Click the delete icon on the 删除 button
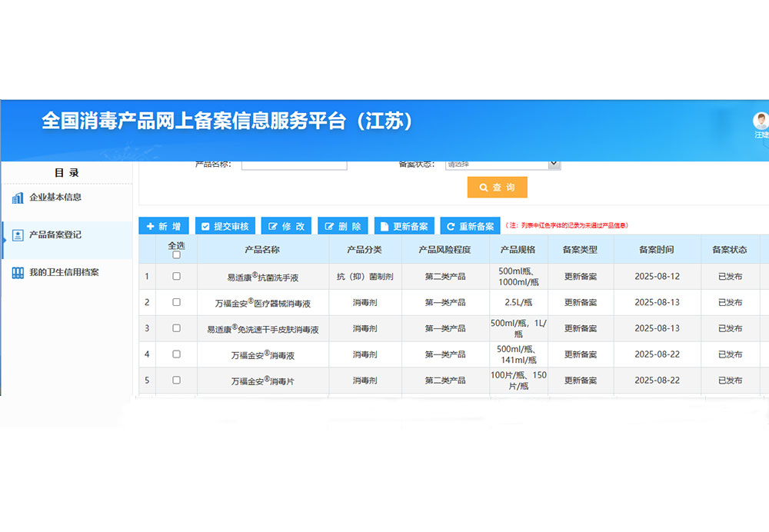The height and width of the screenshot is (532, 769). [x=328, y=226]
